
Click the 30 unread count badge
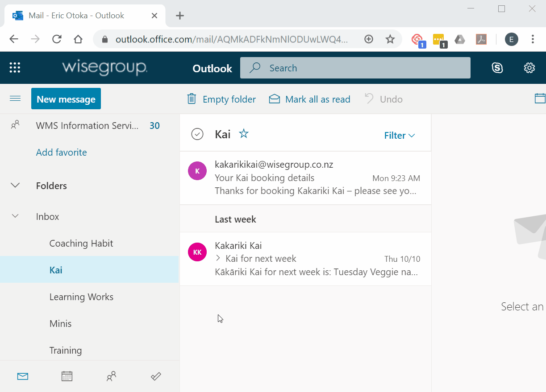coord(154,126)
